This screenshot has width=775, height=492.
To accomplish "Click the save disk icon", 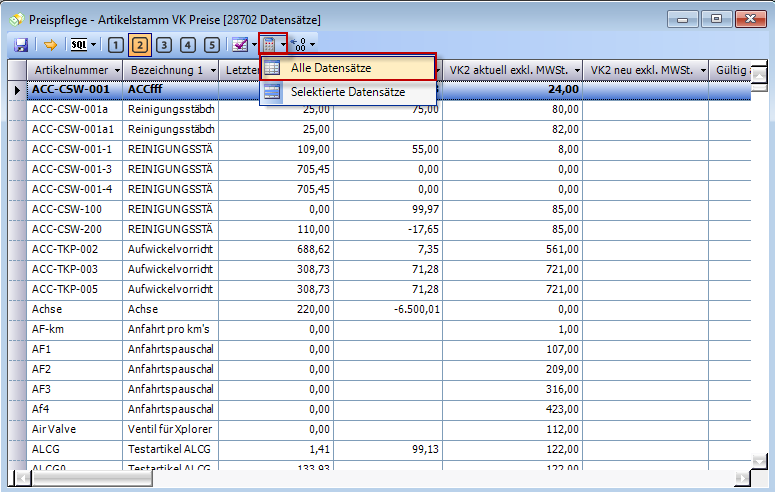I will [20, 44].
